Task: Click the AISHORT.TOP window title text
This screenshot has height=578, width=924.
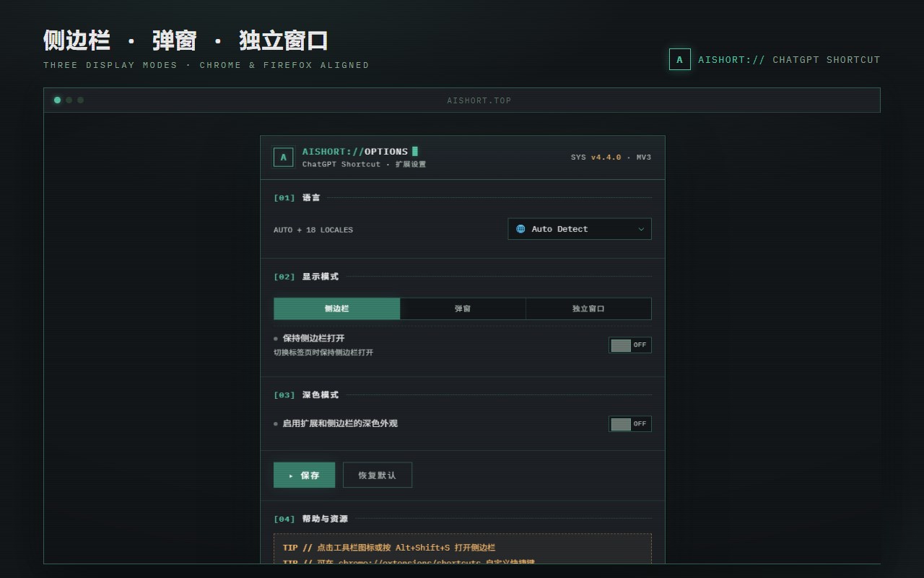Action: click(479, 100)
